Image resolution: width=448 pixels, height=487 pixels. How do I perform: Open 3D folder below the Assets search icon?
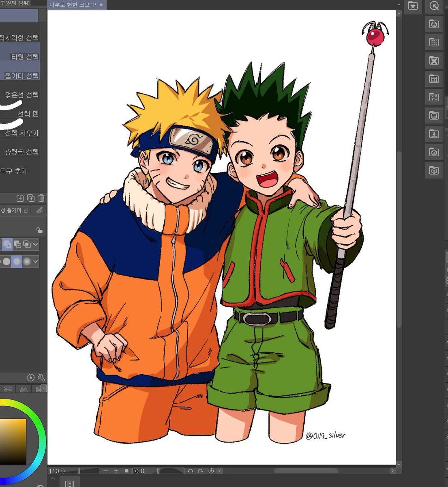coord(434,24)
